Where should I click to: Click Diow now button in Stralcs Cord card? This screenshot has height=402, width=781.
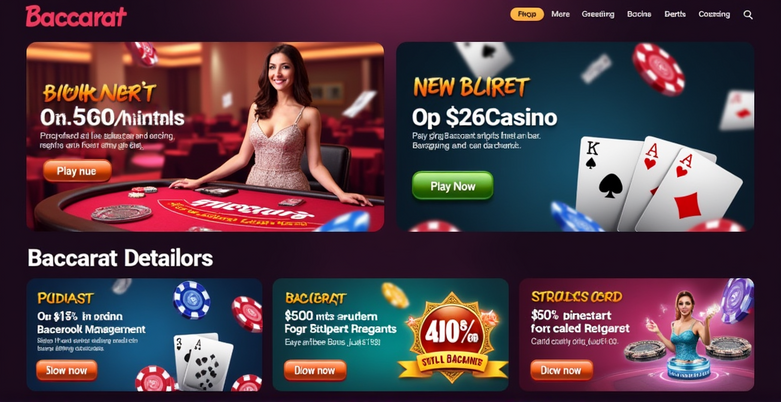pos(561,370)
